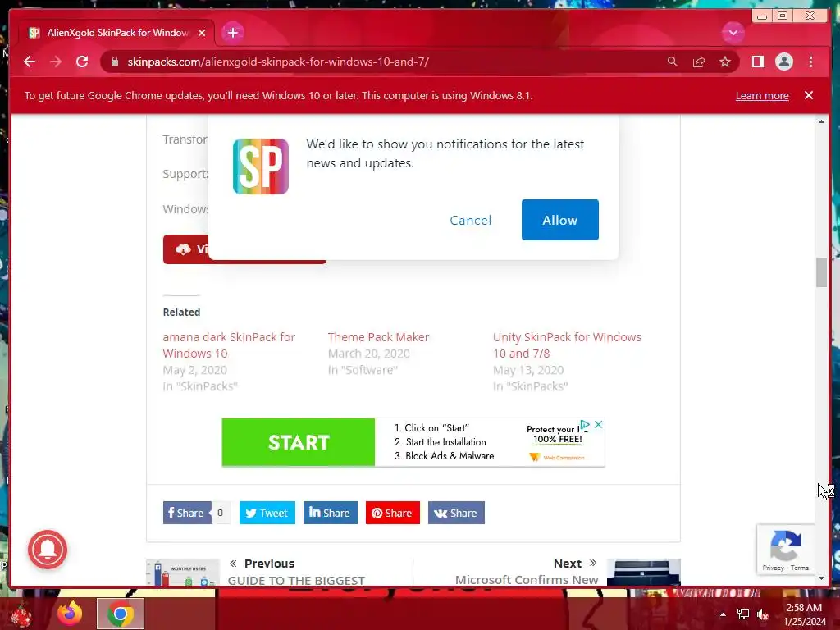The height and width of the screenshot is (630, 840).
Task: Click the reCAPTCHA badge
Action: coord(785,549)
